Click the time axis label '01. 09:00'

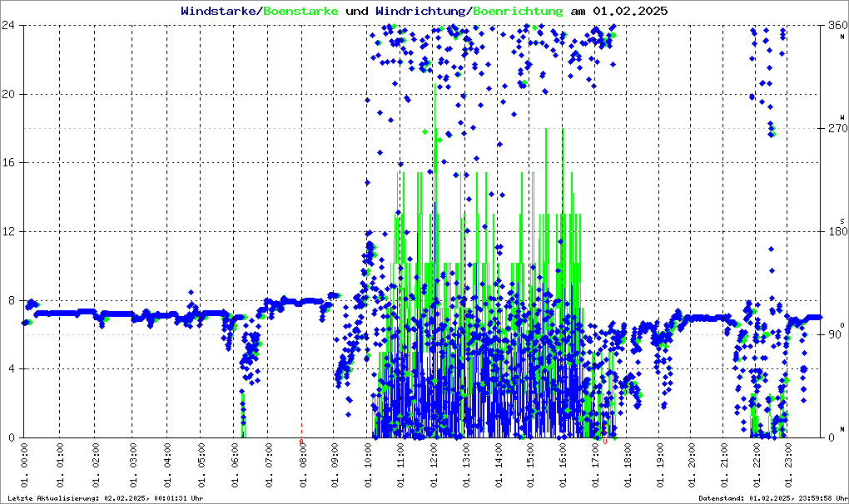tap(334, 465)
